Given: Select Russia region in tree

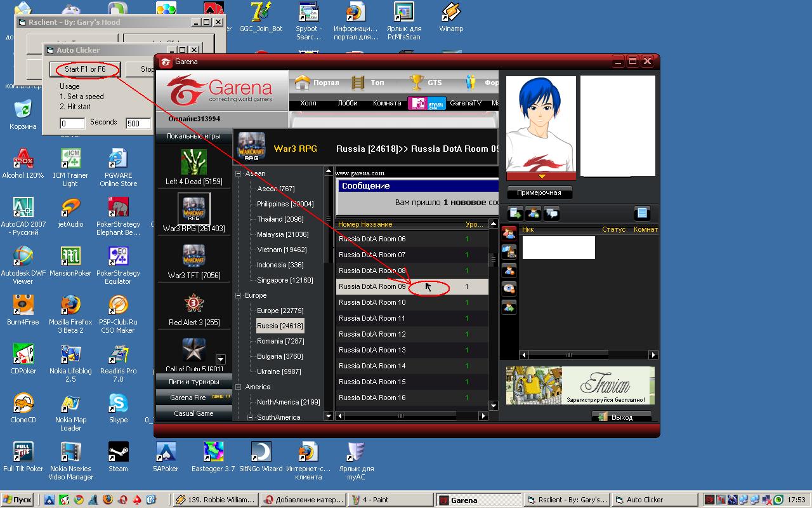Looking at the screenshot, I should 280,326.
